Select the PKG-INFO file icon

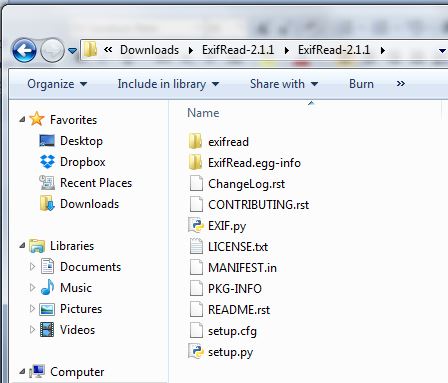(x=196, y=288)
